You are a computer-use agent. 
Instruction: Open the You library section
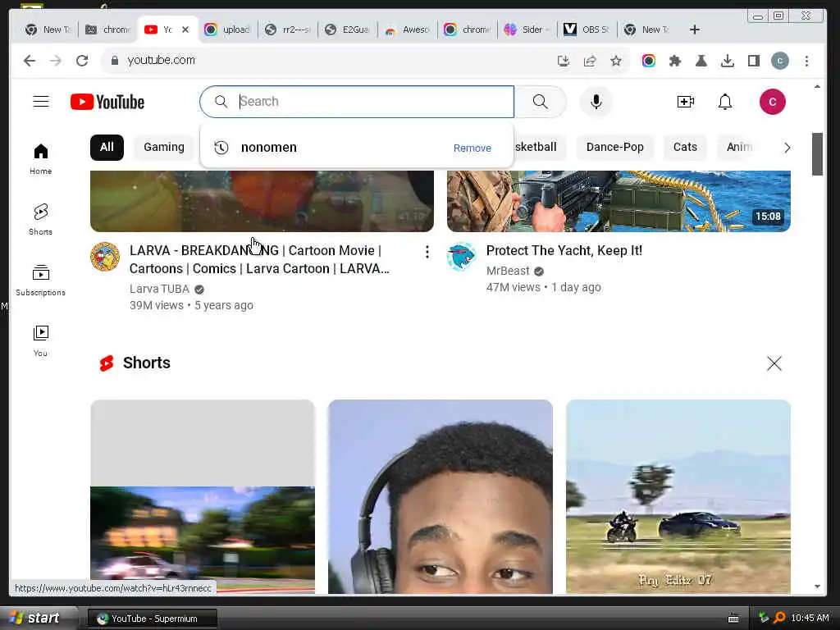tap(41, 340)
